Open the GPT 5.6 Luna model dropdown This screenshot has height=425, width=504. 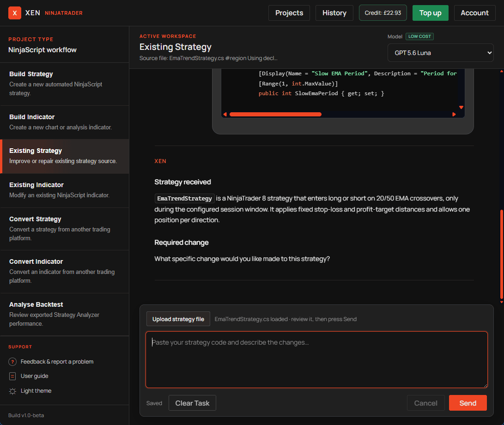tap(440, 53)
